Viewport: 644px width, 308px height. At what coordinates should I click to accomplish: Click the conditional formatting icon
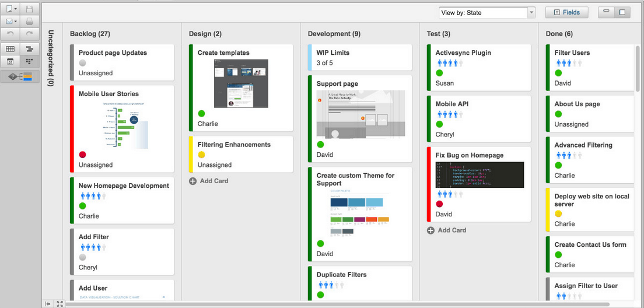click(x=20, y=76)
